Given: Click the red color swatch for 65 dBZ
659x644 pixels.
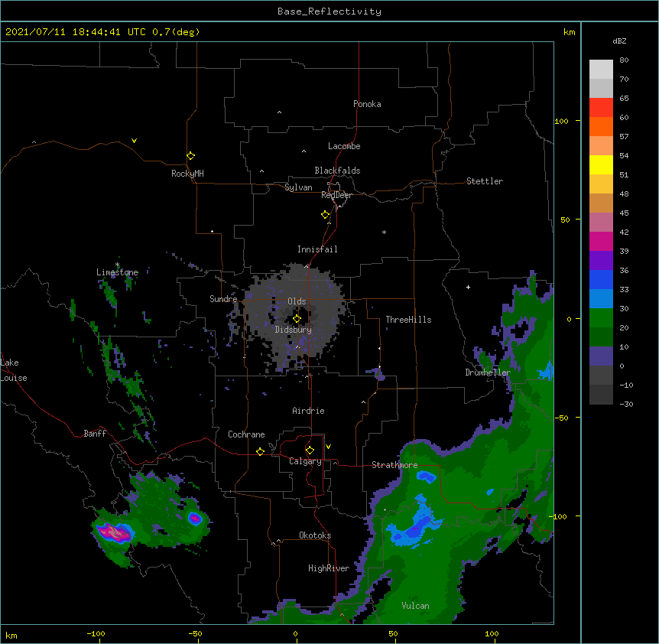Looking at the screenshot, I should 601,107.
